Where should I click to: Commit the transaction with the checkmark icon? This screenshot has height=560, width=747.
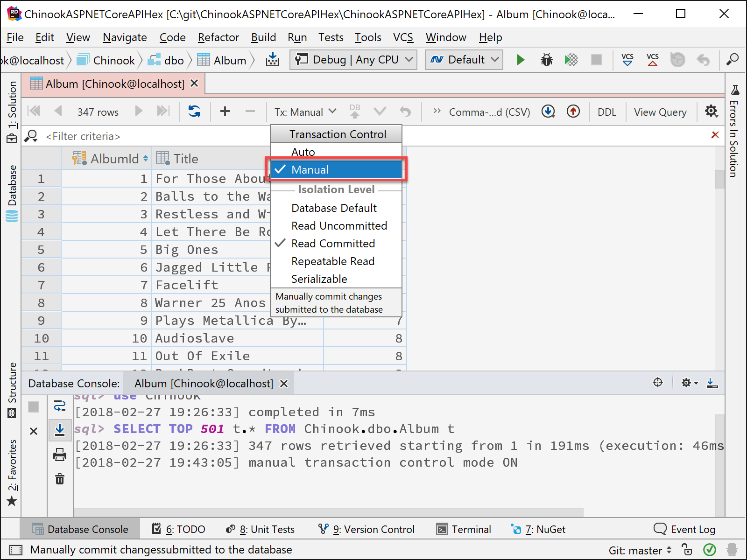coord(380,111)
